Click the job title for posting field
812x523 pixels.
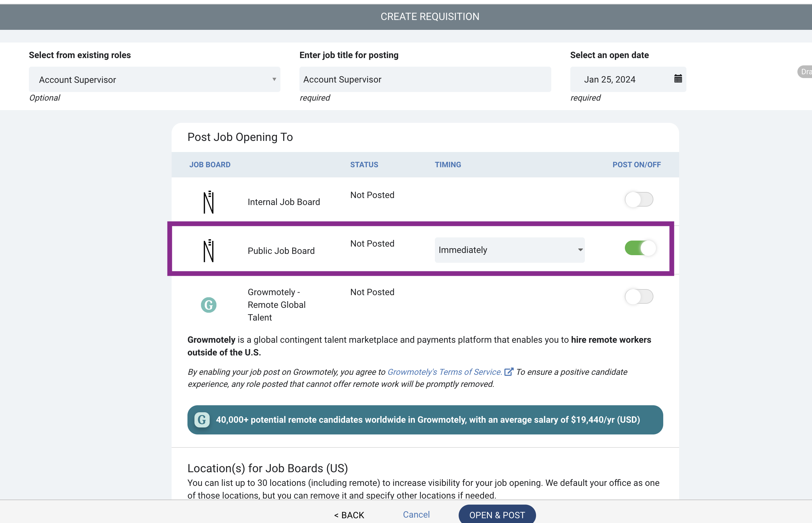pos(425,79)
